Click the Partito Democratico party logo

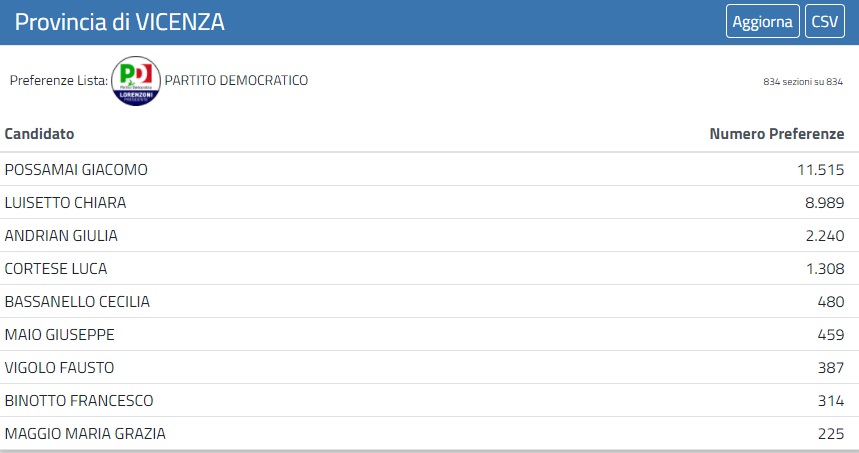pos(135,81)
